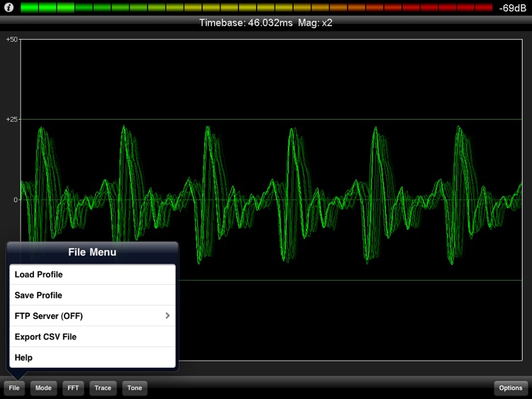Switch to FFT view button
The image size is (532, 399).
click(x=73, y=388)
